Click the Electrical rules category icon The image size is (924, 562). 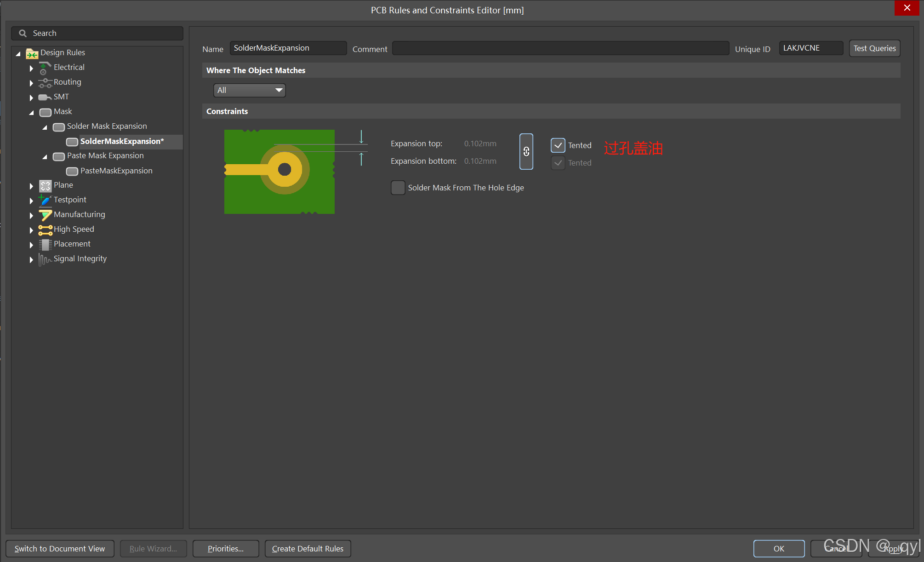click(x=45, y=68)
